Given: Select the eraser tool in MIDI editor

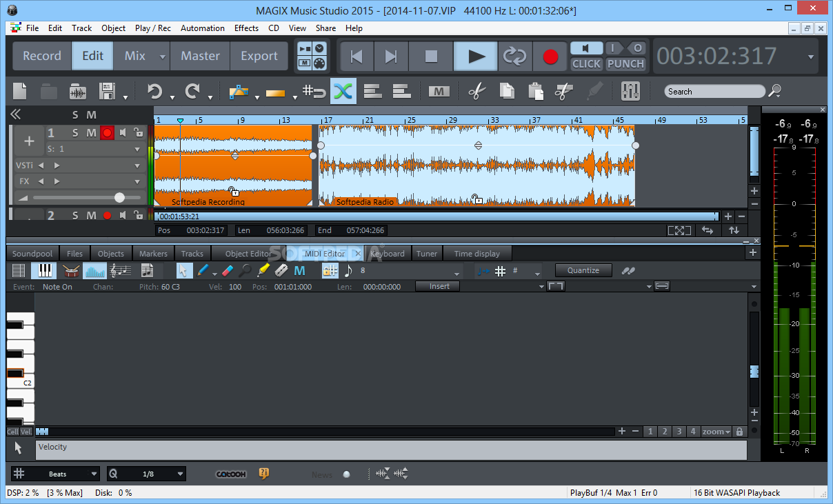Looking at the screenshot, I should [x=228, y=270].
